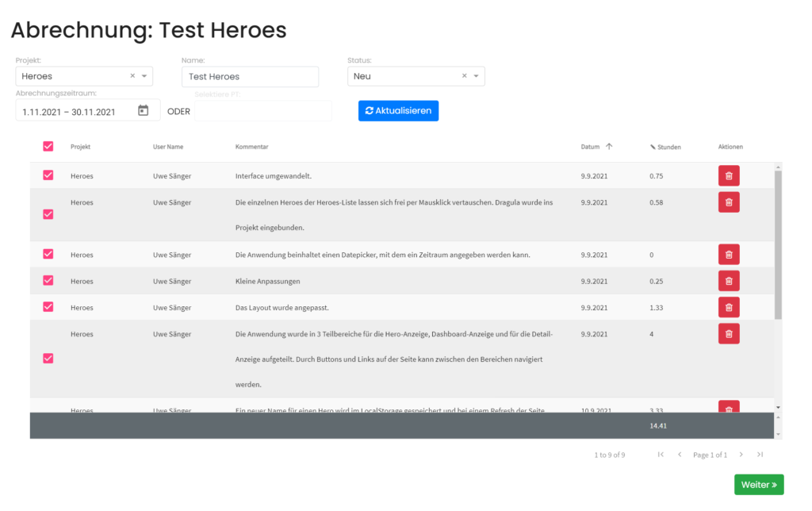Clear the Projekt selection with the x icon
This screenshot has height=511, width=812.
pos(132,76)
